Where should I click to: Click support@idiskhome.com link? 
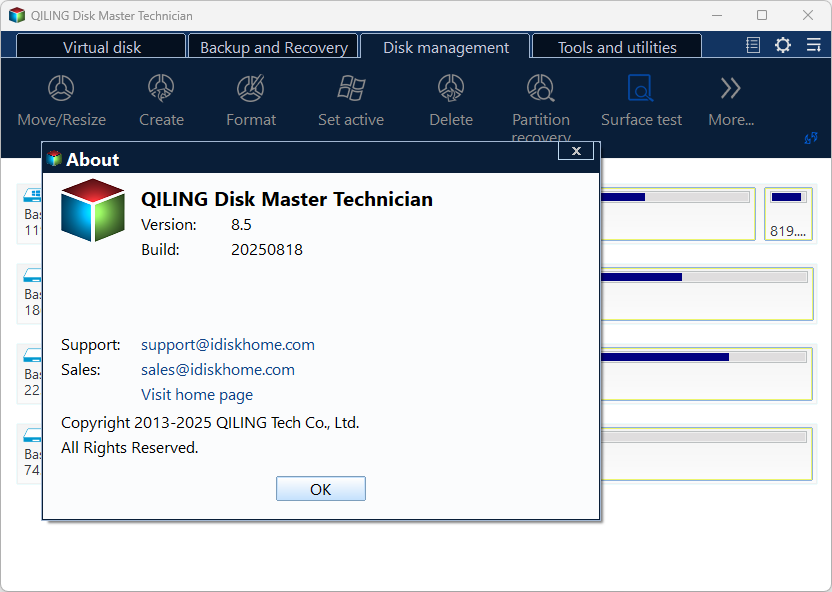point(228,345)
